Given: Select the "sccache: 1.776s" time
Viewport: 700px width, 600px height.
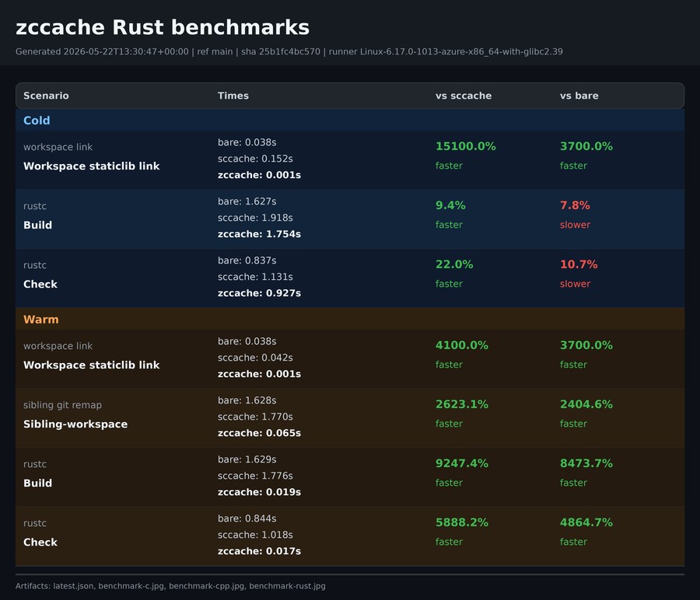Looking at the screenshot, I should (x=255, y=476).
